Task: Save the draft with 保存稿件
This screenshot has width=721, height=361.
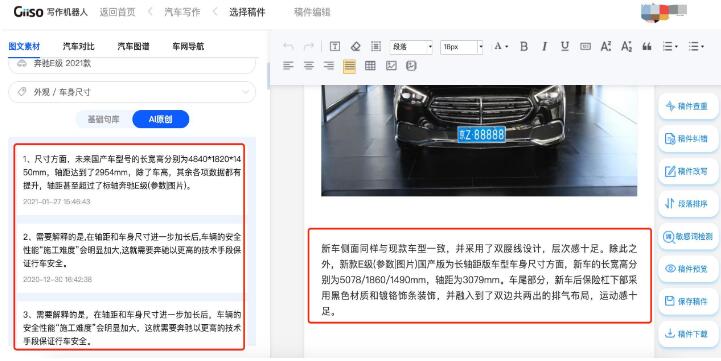Action: 688,301
